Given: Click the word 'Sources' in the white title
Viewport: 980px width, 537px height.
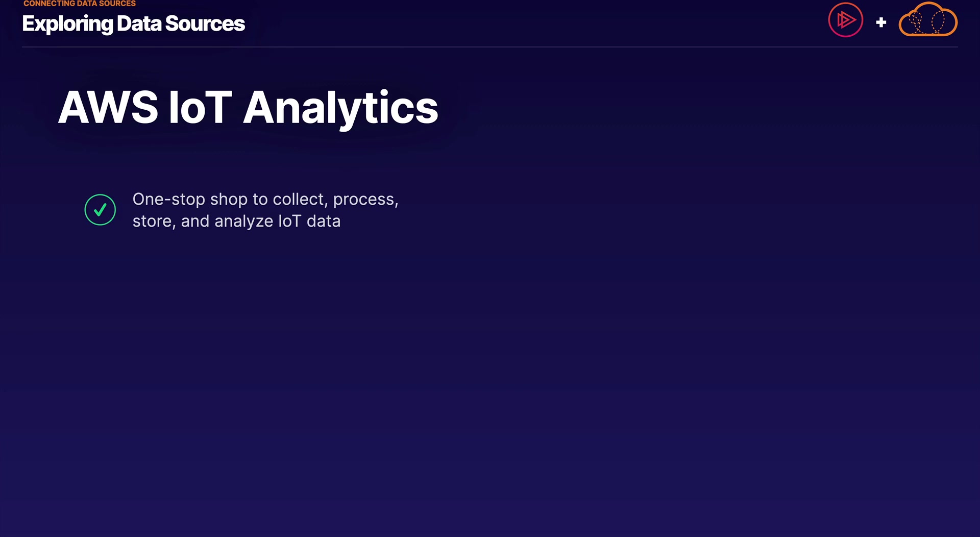Looking at the screenshot, I should 205,24.
